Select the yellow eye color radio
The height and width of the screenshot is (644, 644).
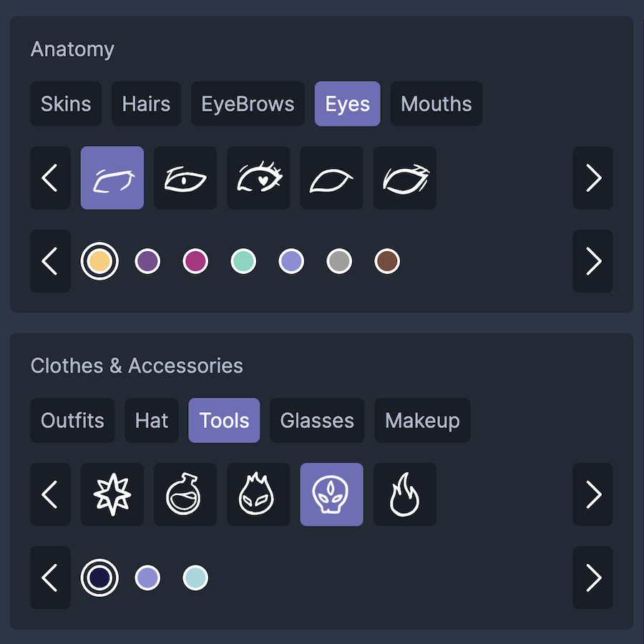[x=99, y=261]
